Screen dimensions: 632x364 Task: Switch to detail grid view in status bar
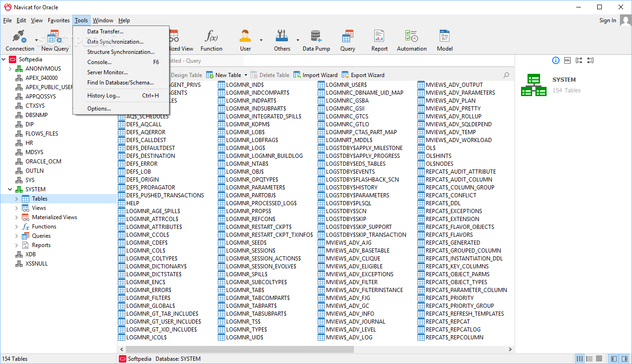[x=599, y=358]
